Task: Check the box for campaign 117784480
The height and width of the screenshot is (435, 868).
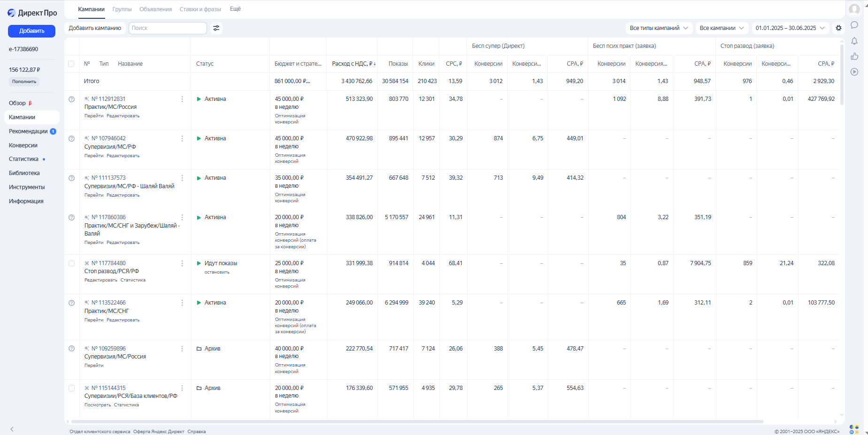Action: (x=71, y=264)
